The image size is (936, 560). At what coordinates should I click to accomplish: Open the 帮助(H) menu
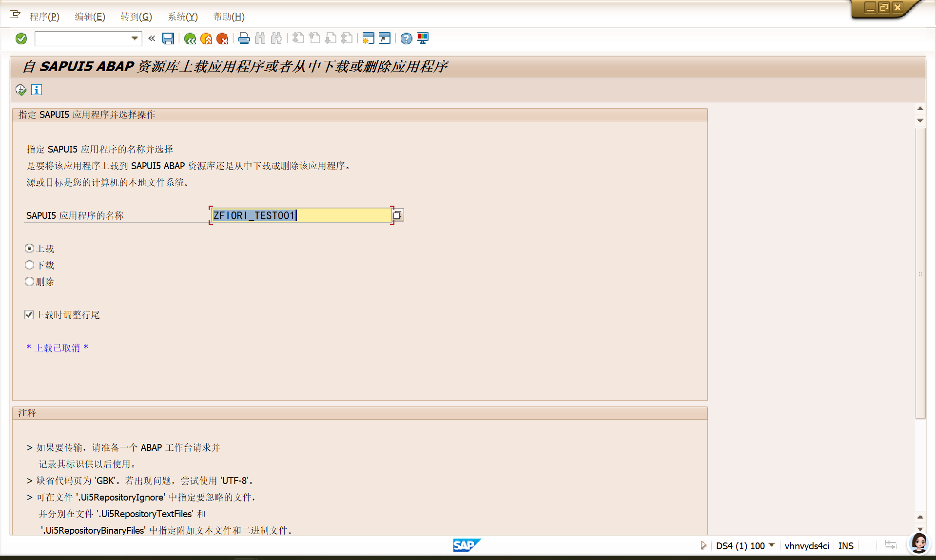point(229,17)
